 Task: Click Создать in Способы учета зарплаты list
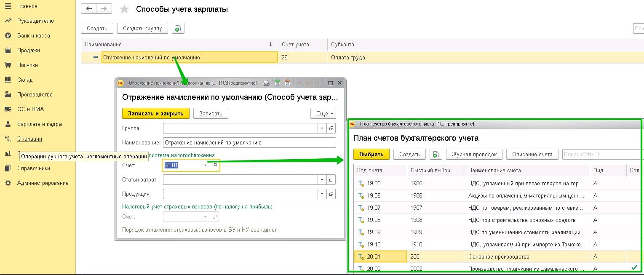[x=97, y=29]
